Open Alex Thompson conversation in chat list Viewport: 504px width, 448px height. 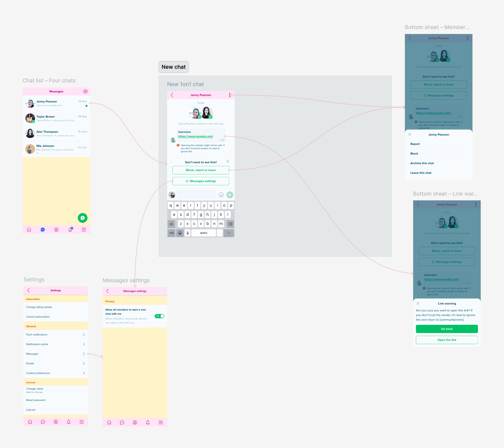(57, 134)
